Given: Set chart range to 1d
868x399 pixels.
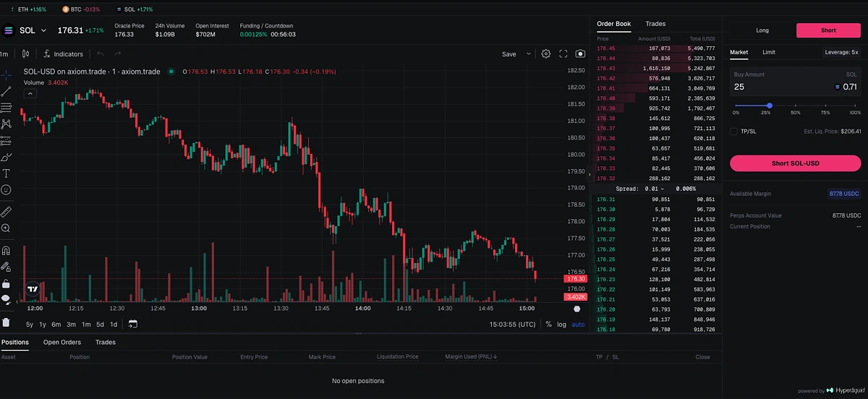Looking at the screenshot, I should [x=114, y=325].
